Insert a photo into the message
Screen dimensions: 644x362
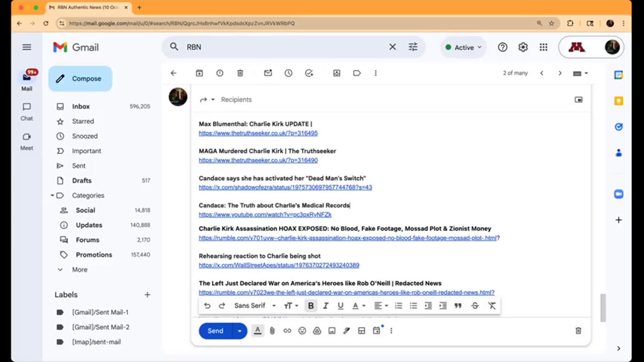(332, 330)
